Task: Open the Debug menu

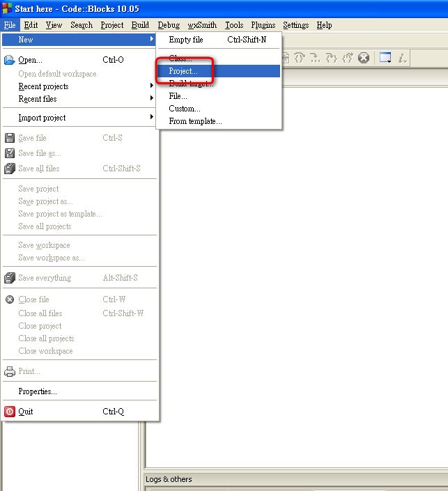Action: [169, 25]
